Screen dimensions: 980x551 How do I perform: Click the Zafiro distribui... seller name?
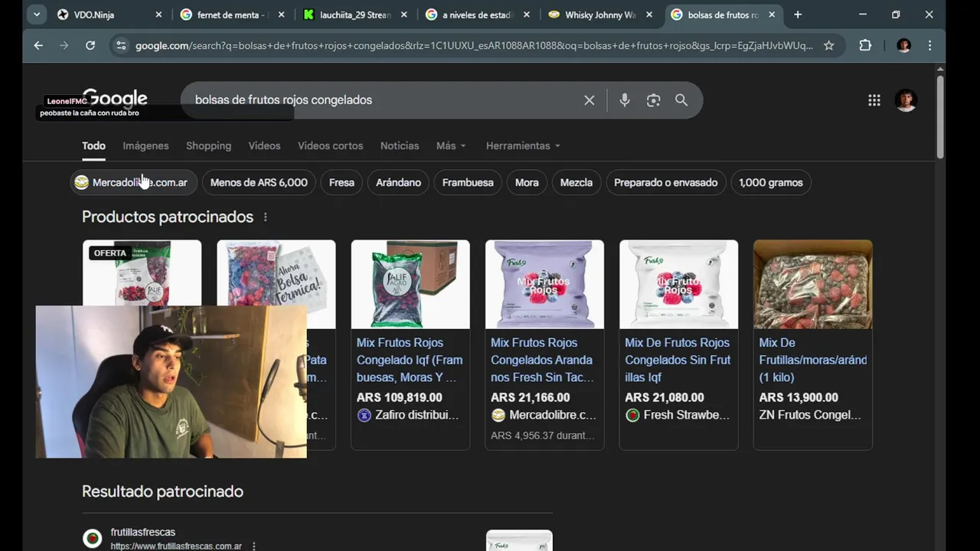pos(416,415)
